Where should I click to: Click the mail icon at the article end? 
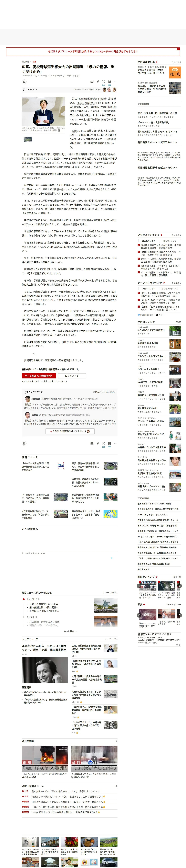pyautogui.click(x=92, y=443)
